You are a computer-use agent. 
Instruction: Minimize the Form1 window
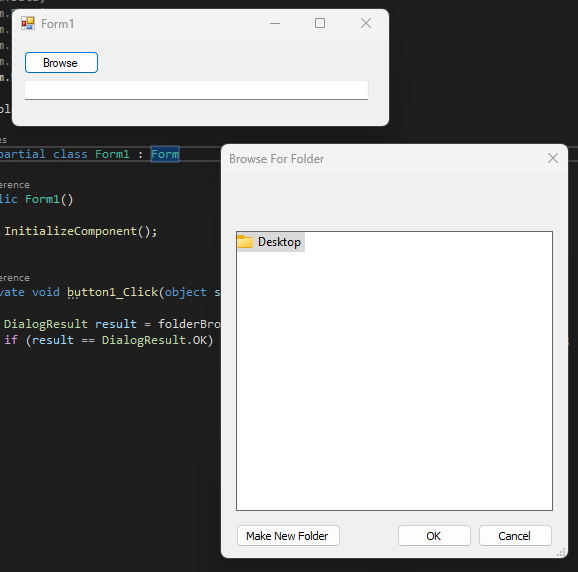click(x=275, y=24)
